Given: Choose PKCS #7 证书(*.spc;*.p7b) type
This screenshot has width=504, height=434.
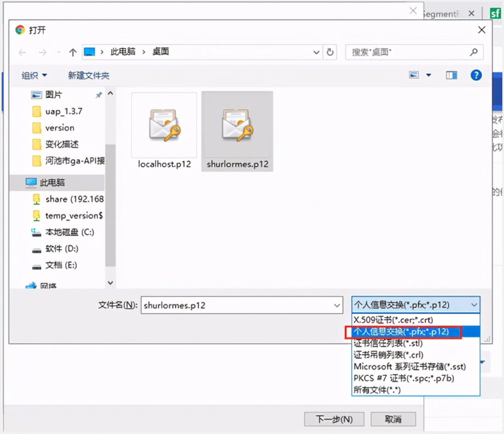Looking at the screenshot, I should [416, 378].
